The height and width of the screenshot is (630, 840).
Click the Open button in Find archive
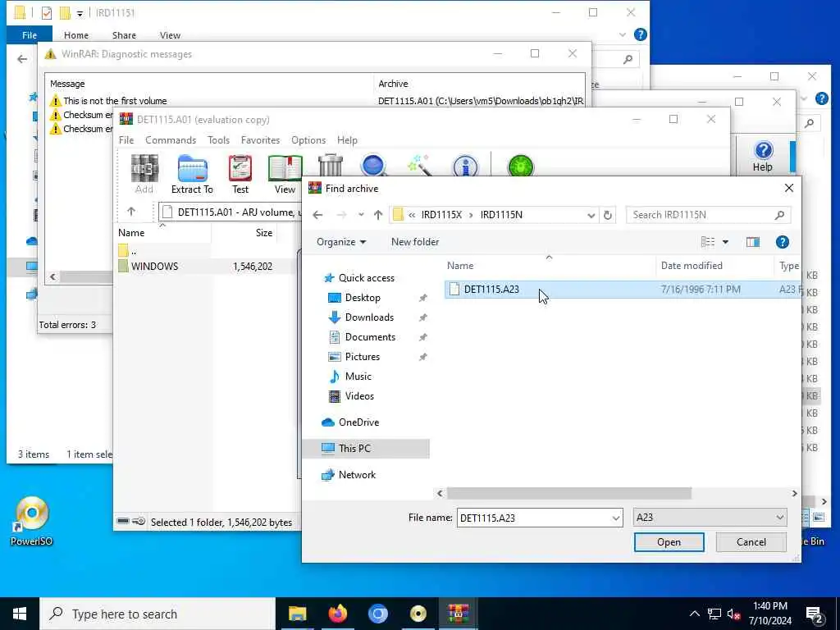pos(669,542)
